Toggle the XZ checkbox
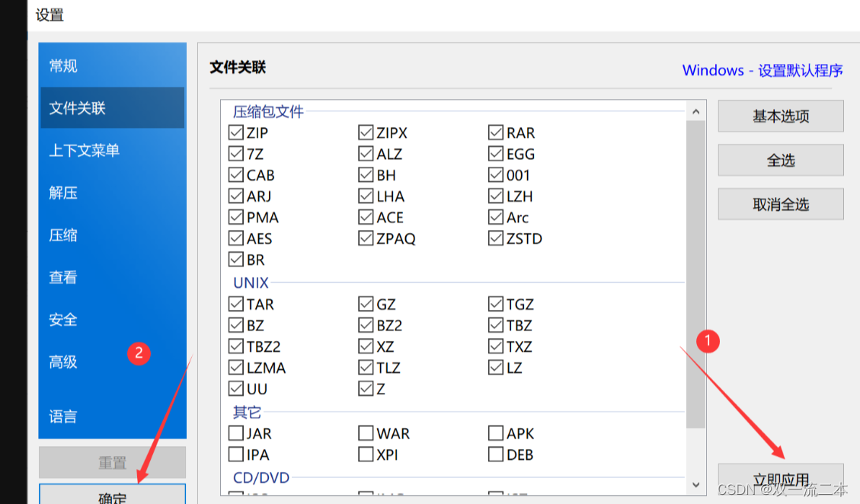 coord(366,346)
